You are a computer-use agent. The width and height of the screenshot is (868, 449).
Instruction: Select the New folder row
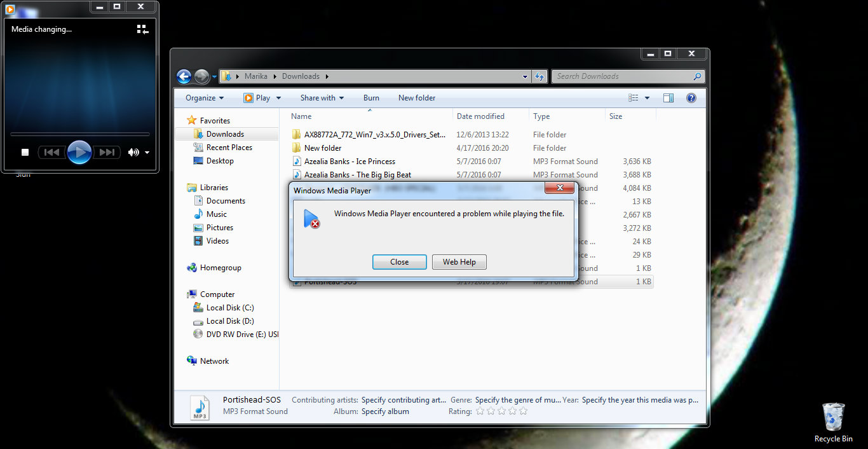471,148
